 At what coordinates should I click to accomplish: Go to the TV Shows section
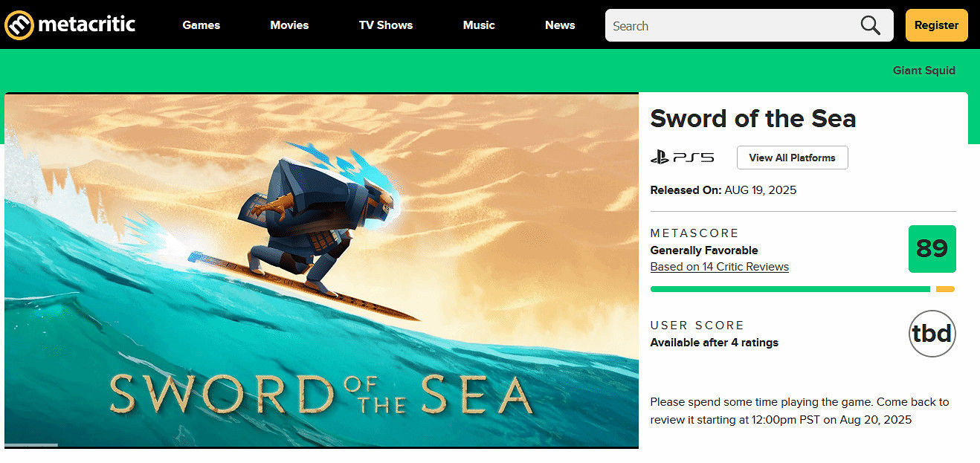click(386, 25)
